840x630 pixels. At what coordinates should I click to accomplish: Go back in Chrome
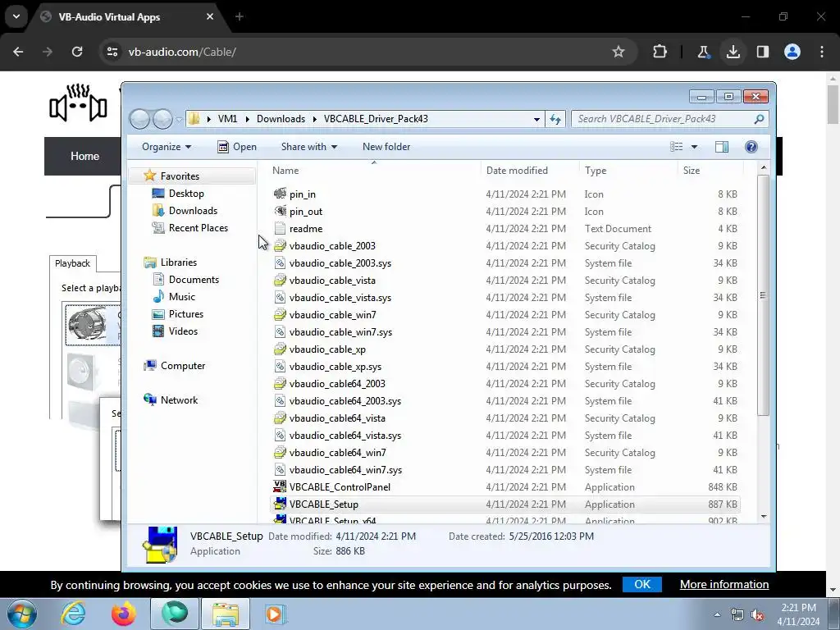[x=18, y=52]
